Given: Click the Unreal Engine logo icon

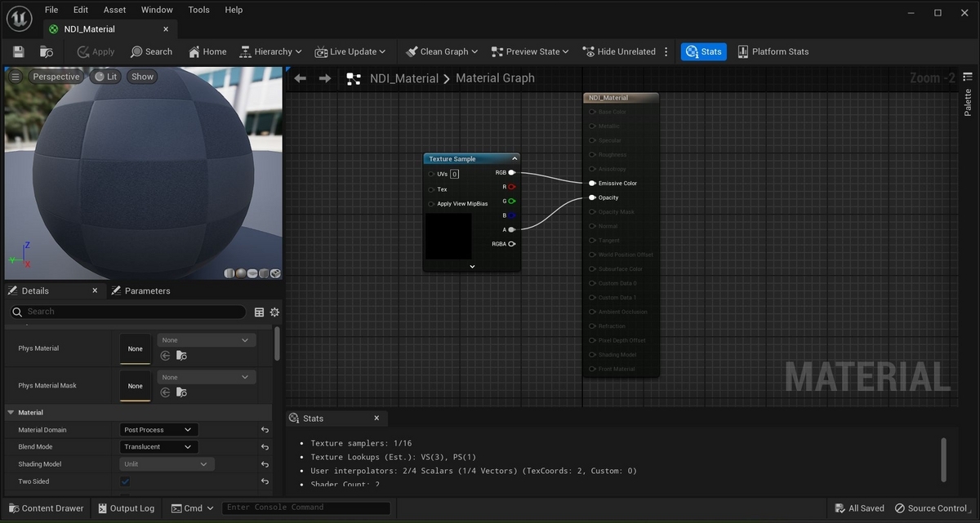Looking at the screenshot, I should [x=19, y=19].
